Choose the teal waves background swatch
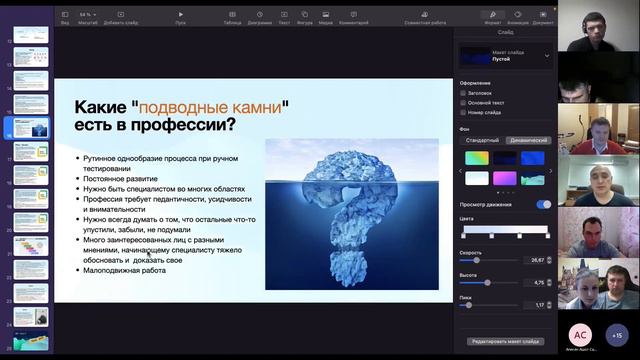640x360 pixels. coord(532,178)
